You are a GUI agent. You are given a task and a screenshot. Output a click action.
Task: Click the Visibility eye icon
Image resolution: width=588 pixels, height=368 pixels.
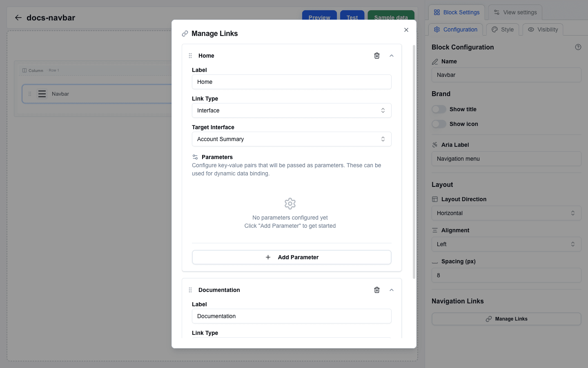(531, 29)
